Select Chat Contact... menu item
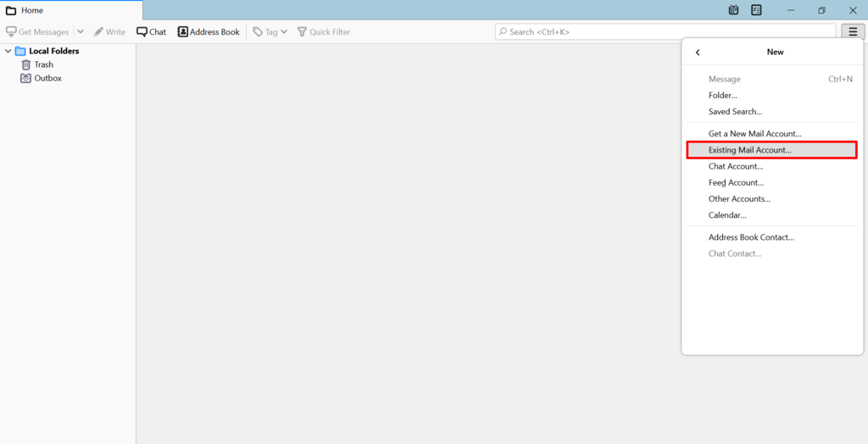Image resolution: width=868 pixels, height=444 pixels. [772, 253]
